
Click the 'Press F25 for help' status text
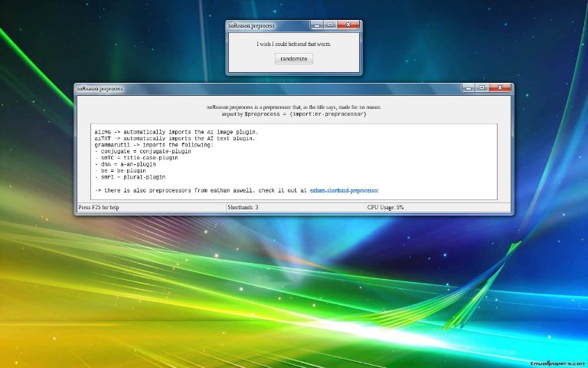click(99, 207)
